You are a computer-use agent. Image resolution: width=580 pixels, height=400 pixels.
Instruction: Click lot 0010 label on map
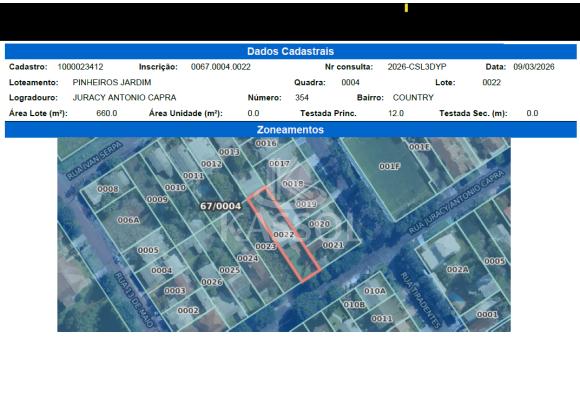(x=175, y=188)
